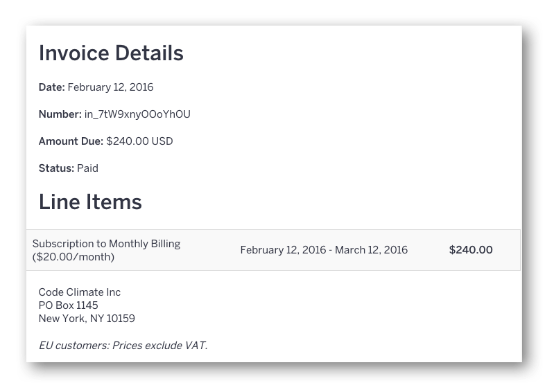
Task: Click the invoice date beside the Date label
Action: pos(110,87)
